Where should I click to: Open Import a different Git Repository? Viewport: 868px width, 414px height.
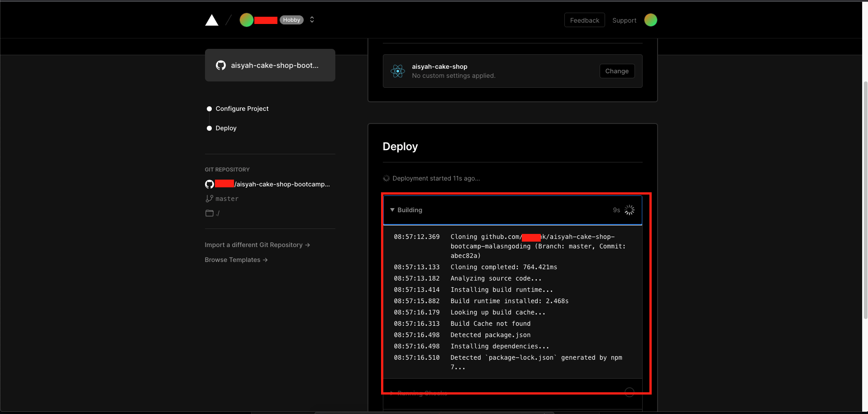(x=257, y=244)
